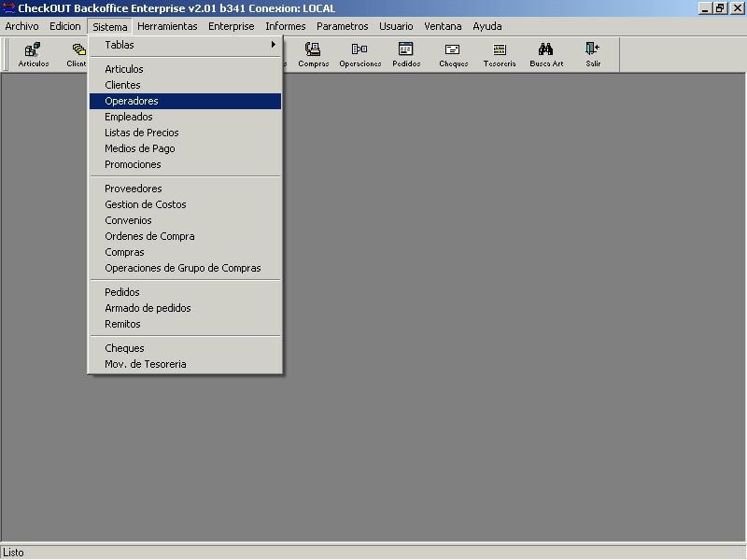Open the Usuario menu
747x560 pixels.
(x=396, y=26)
